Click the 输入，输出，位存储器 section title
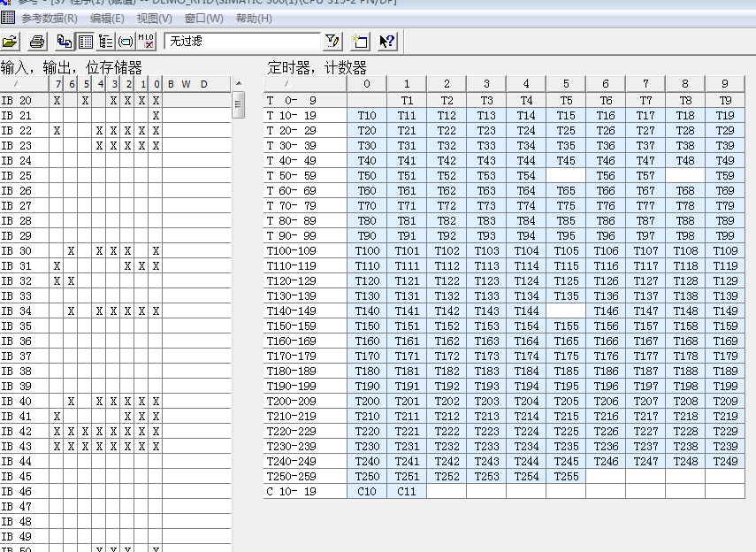 (x=72, y=67)
